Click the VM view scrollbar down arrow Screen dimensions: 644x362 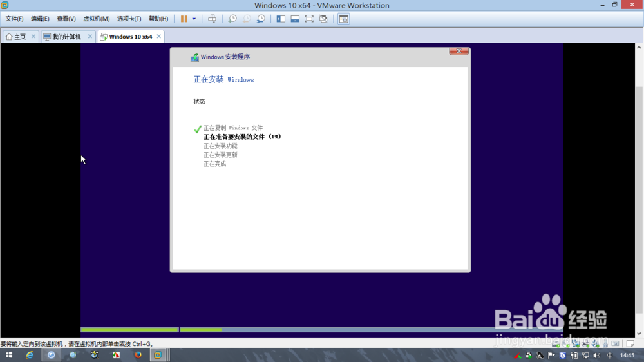coord(639,334)
